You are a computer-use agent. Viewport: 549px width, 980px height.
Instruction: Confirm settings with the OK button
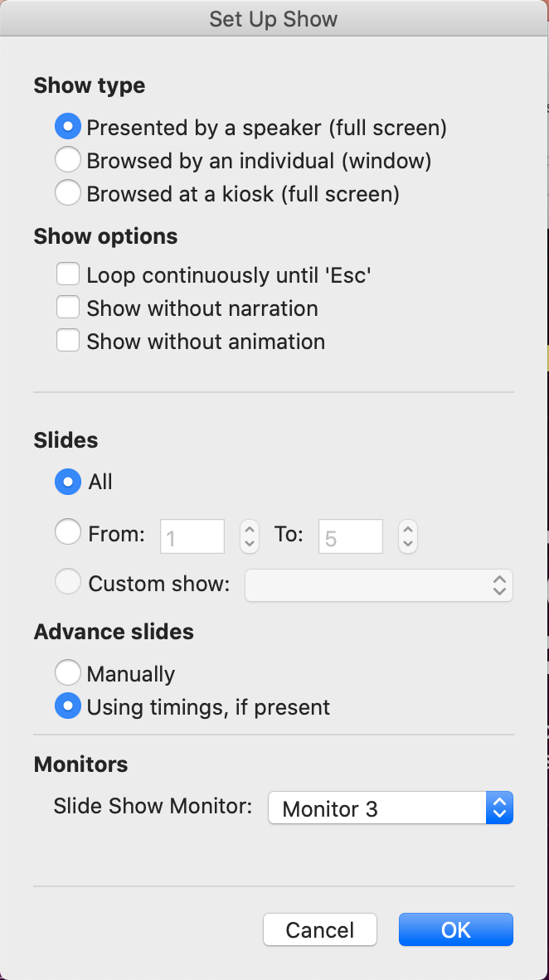pyautogui.click(x=455, y=929)
